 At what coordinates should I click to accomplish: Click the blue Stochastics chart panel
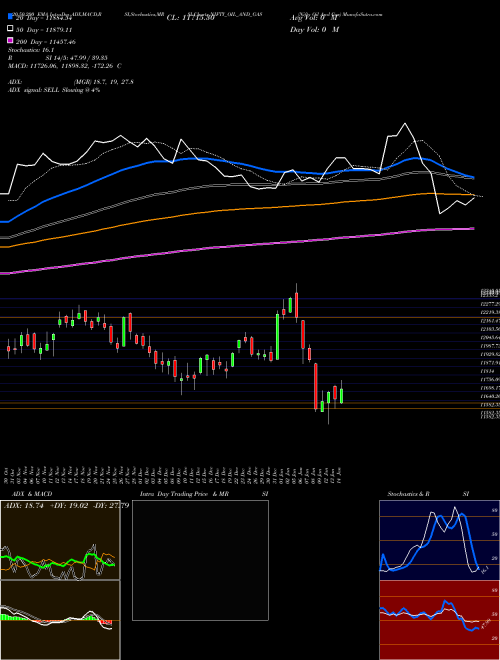[439, 540]
